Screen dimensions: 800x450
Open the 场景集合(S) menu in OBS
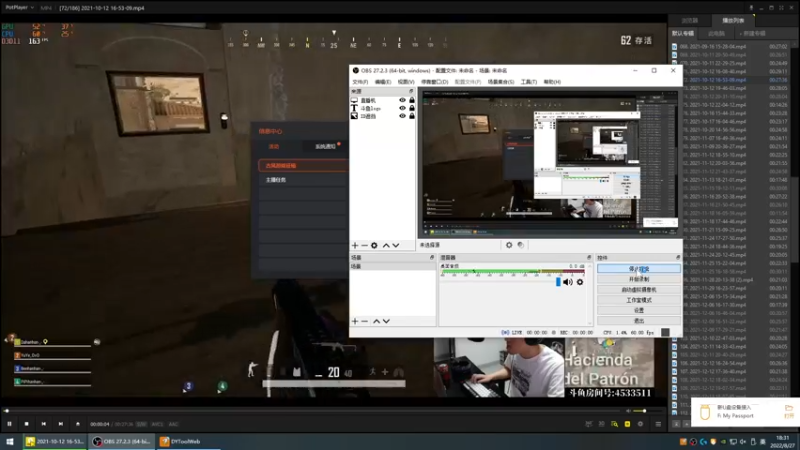click(501, 82)
